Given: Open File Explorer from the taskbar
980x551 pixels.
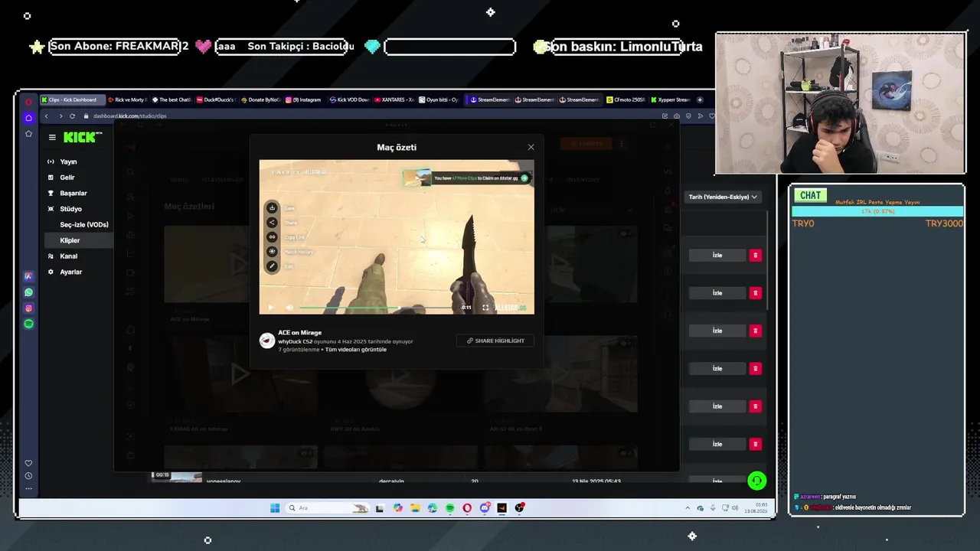Looking at the screenshot, I should (x=415, y=508).
